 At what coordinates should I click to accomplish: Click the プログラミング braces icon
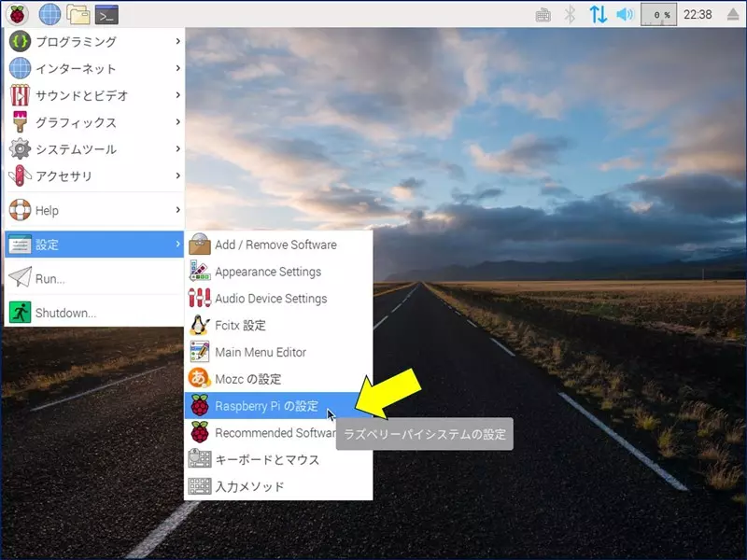20,41
